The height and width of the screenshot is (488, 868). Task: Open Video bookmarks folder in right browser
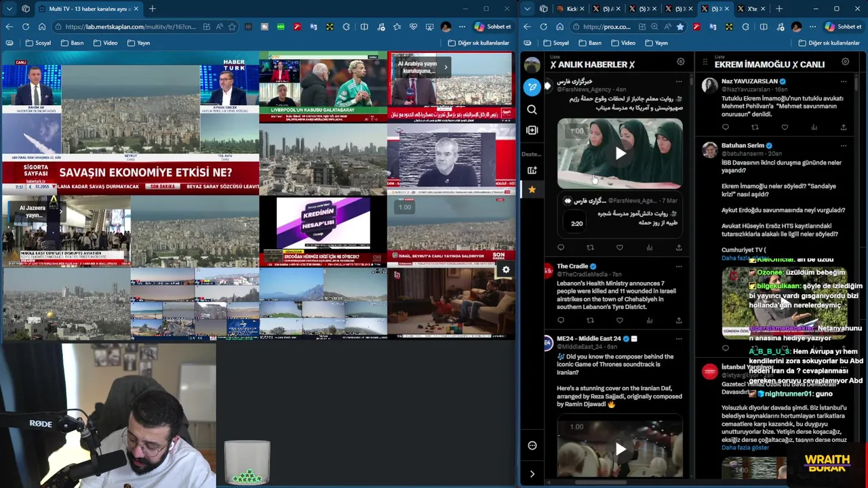point(623,43)
